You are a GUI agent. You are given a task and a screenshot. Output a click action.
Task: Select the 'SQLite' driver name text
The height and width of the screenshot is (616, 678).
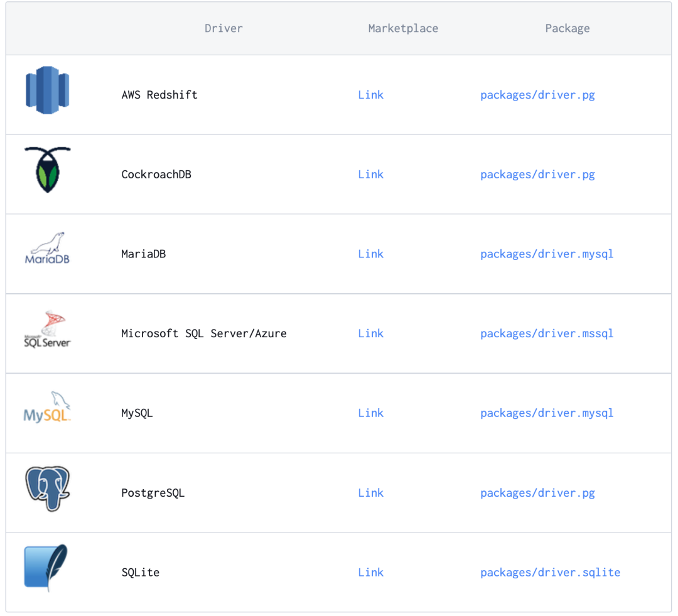[141, 572]
